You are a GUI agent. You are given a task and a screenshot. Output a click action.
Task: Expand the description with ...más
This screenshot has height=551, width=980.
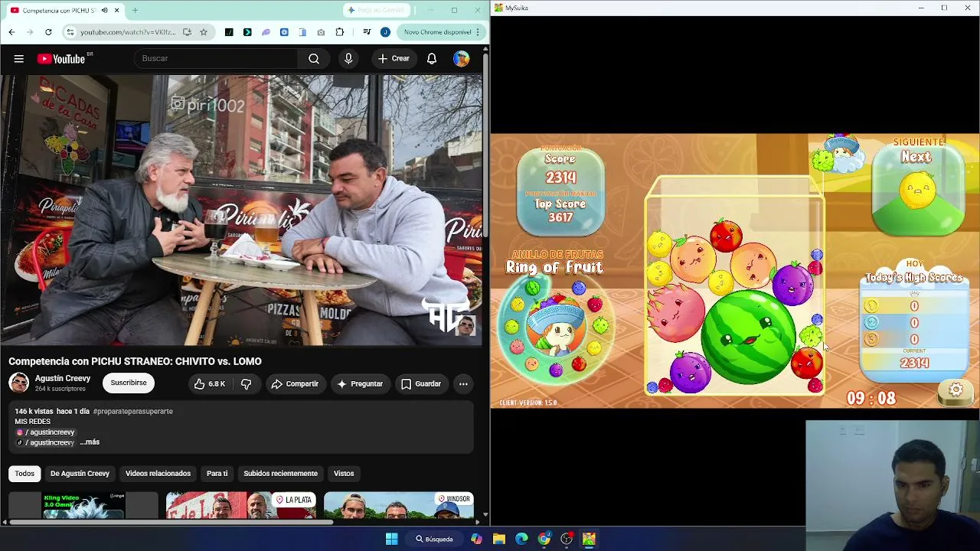(x=90, y=442)
